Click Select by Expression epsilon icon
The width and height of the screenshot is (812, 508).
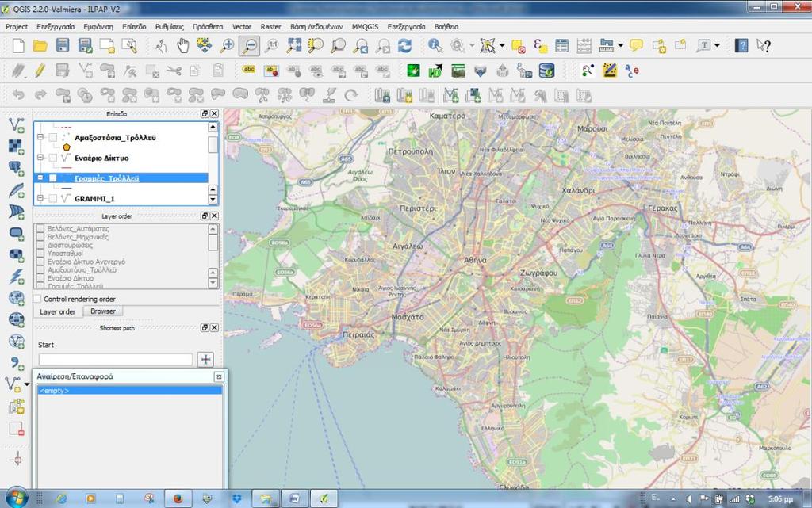[x=539, y=46]
